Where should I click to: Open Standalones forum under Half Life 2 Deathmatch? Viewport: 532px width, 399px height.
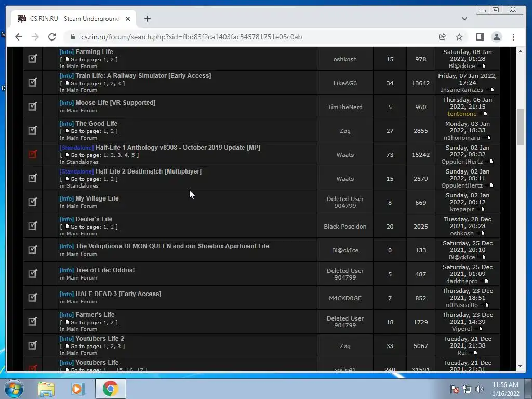click(x=83, y=186)
